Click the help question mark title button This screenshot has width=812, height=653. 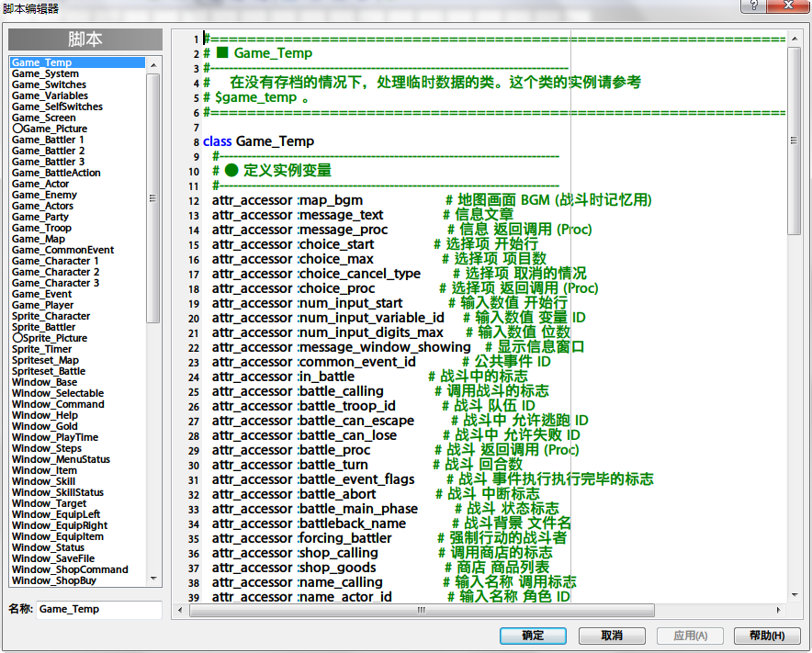point(753,6)
